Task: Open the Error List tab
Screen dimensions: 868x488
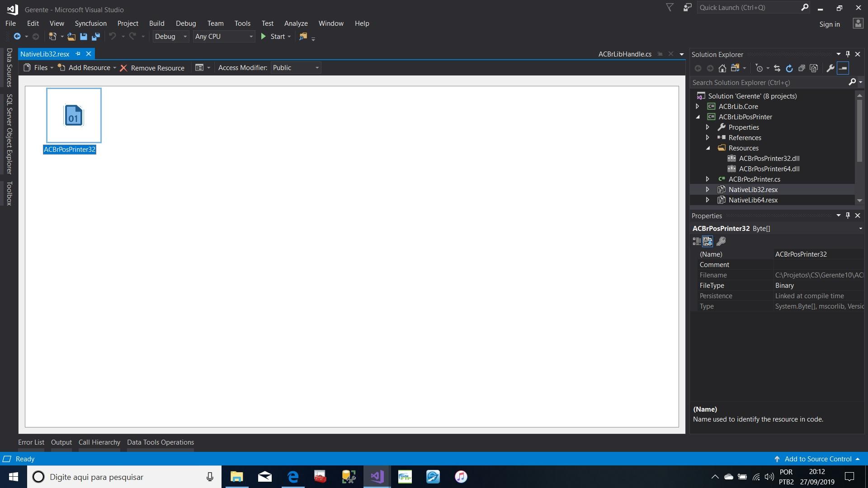Action: click(x=31, y=442)
